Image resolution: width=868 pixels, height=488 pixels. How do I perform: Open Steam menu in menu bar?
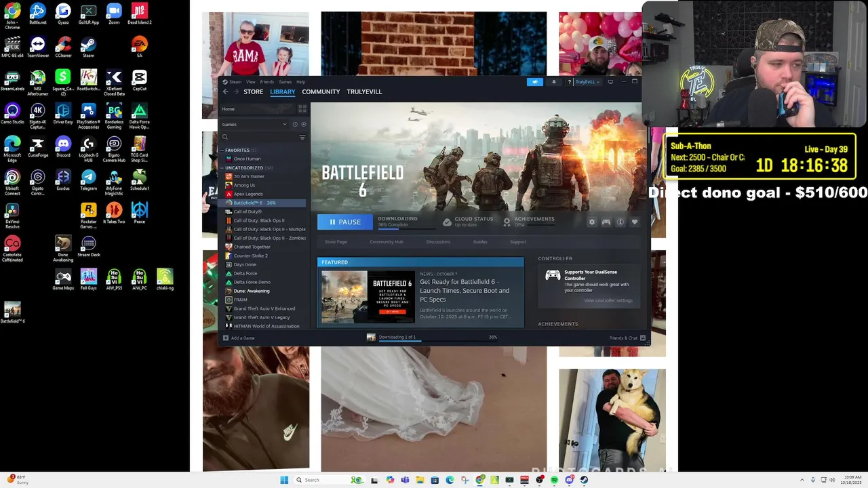(x=235, y=82)
